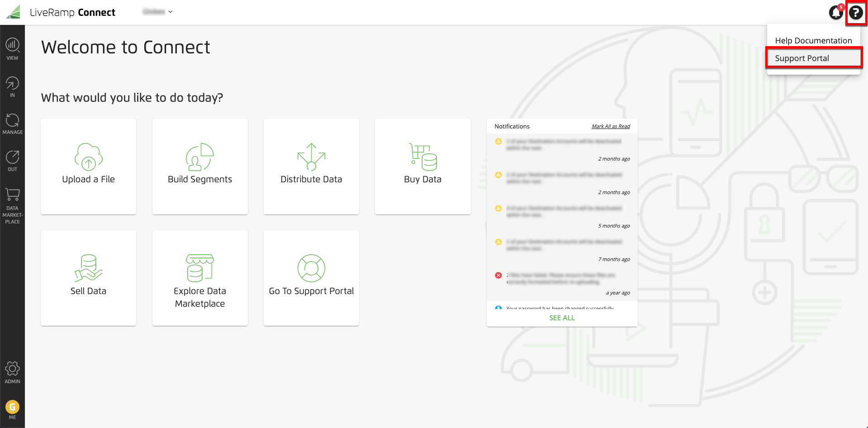Open the failed files error notification

click(562, 284)
